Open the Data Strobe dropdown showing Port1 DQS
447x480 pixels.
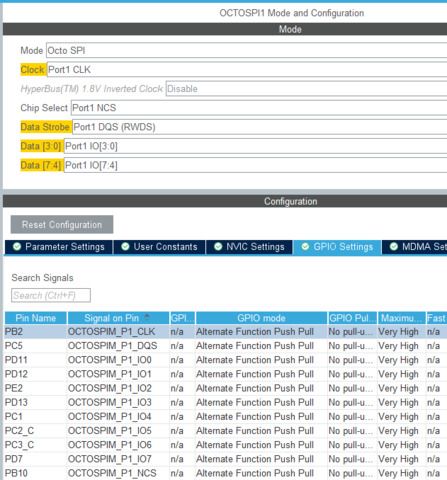[x=260, y=127]
